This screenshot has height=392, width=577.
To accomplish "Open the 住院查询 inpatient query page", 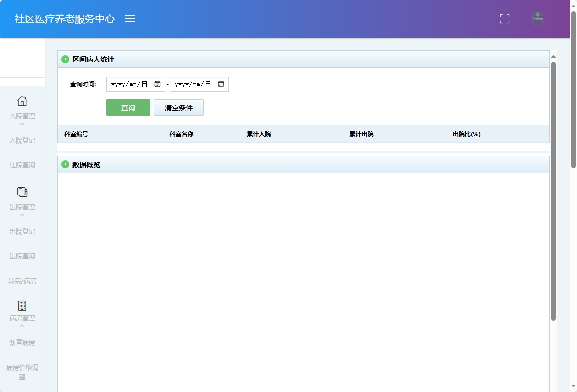I will (22, 165).
